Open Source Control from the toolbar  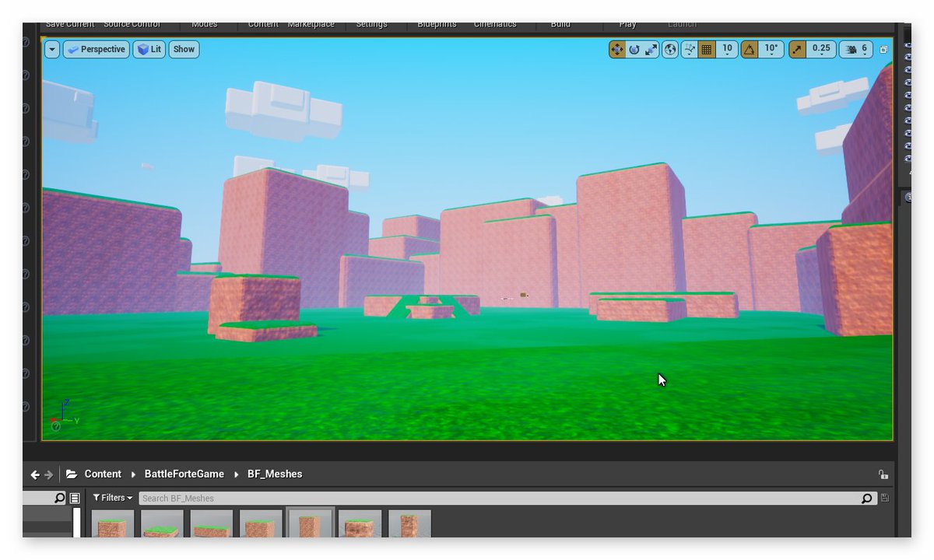pyautogui.click(x=132, y=26)
